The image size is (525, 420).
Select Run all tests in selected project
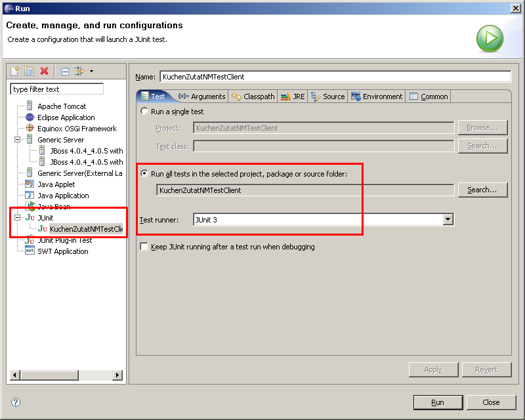(x=144, y=173)
